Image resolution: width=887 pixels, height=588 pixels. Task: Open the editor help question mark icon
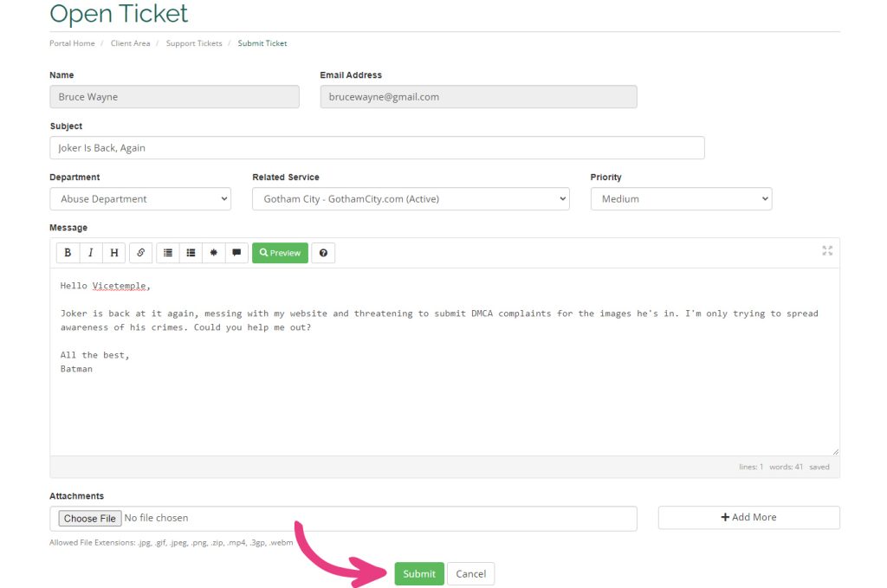[323, 253]
